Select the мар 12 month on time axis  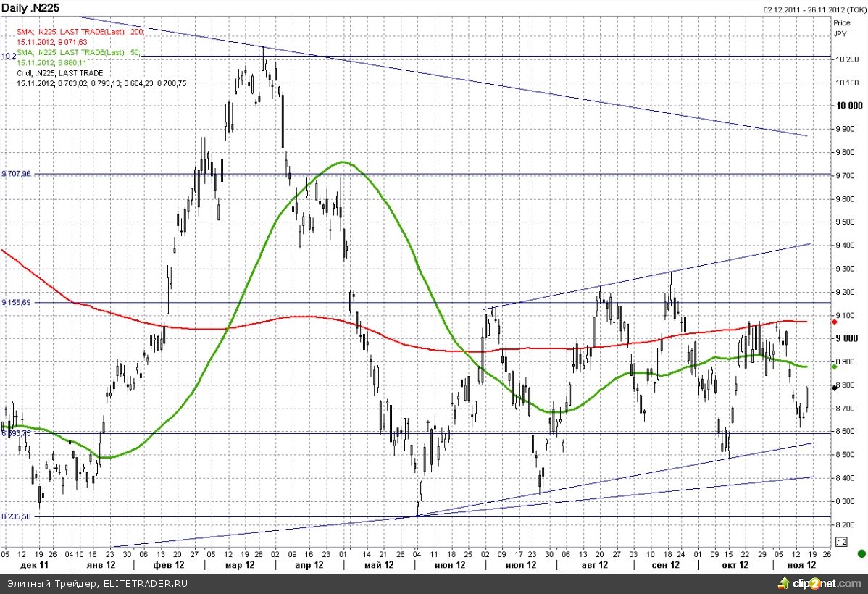(x=240, y=565)
